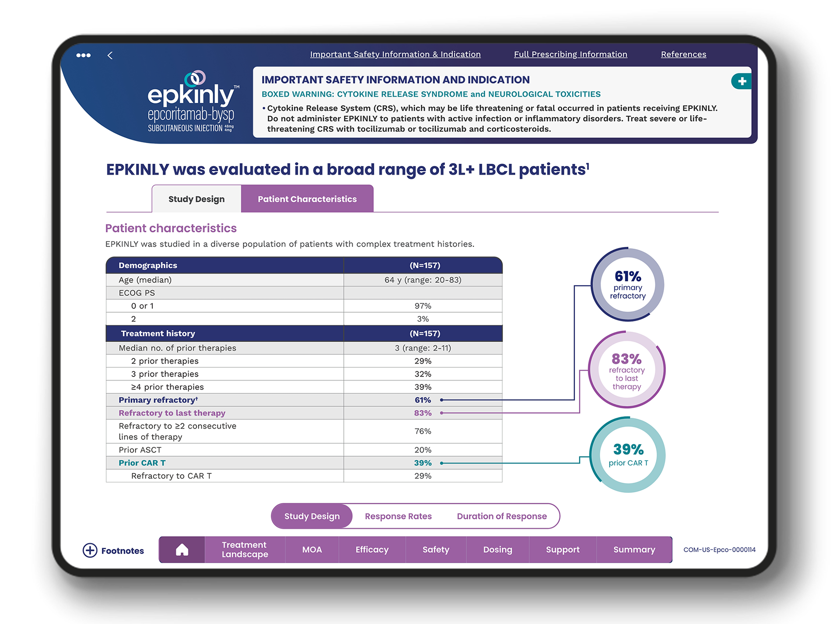The image size is (840, 624).
Task: Open Important Safety Information & Indication link
Action: [x=395, y=54]
